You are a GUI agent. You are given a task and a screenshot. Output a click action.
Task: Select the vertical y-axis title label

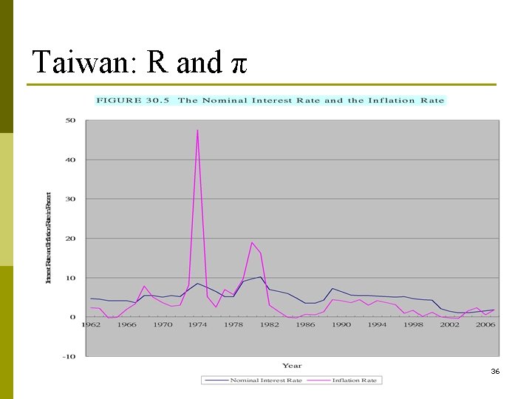[49, 238]
